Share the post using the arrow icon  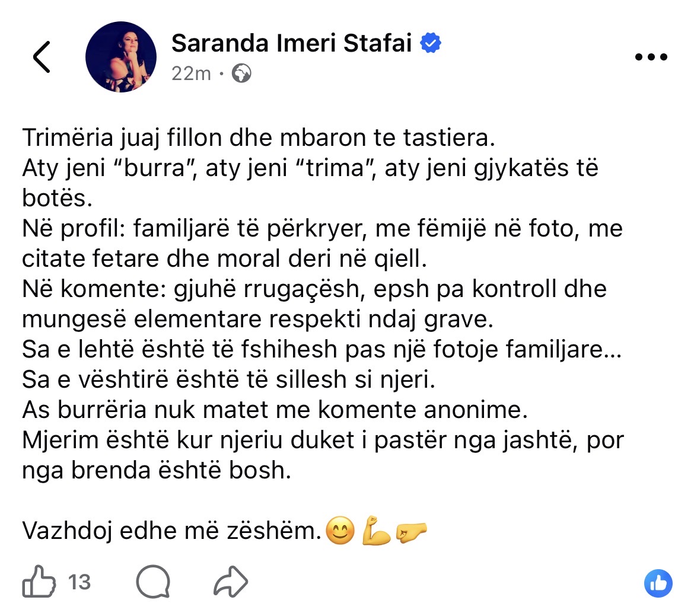(x=230, y=581)
